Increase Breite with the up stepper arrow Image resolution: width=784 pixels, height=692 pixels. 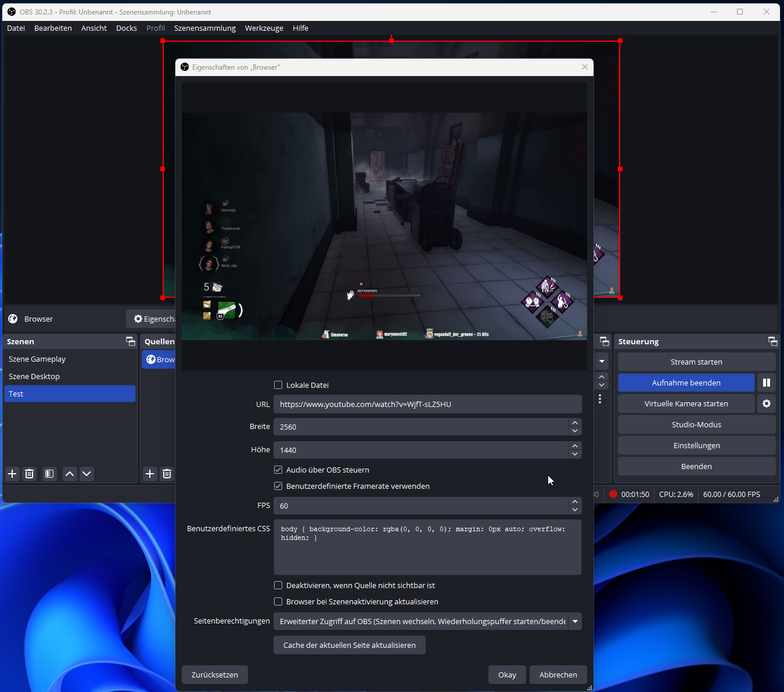(575, 423)
